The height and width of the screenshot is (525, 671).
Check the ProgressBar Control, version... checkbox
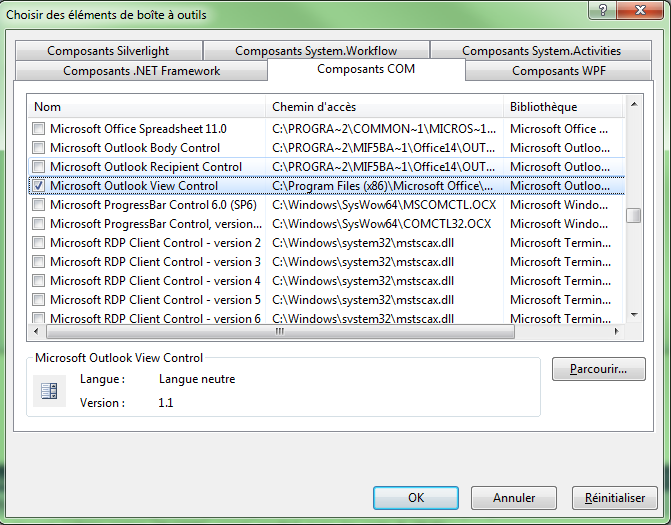click(39, 223)
